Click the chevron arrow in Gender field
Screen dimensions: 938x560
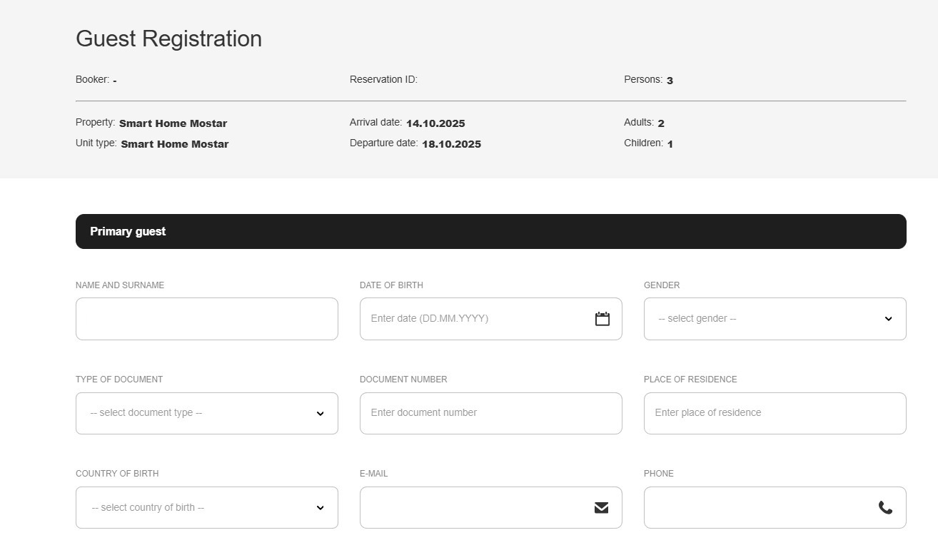click(888, 319)
